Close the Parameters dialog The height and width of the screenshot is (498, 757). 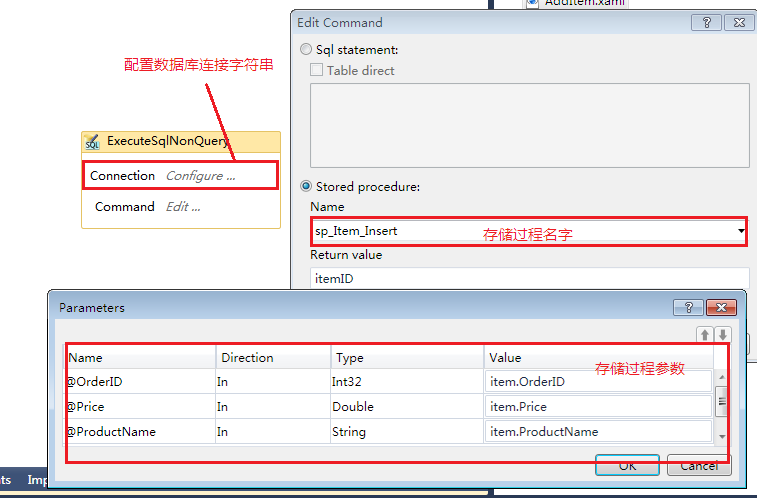click(721, 307)
